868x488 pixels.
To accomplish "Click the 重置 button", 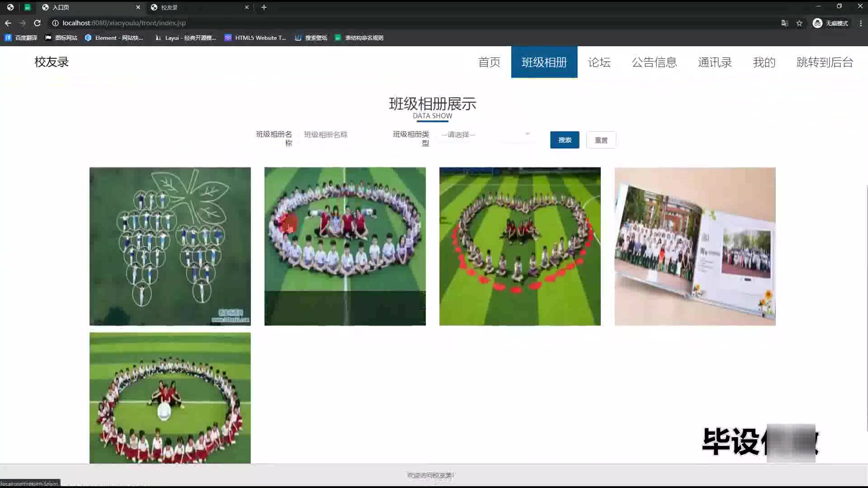I will [601, 140].
